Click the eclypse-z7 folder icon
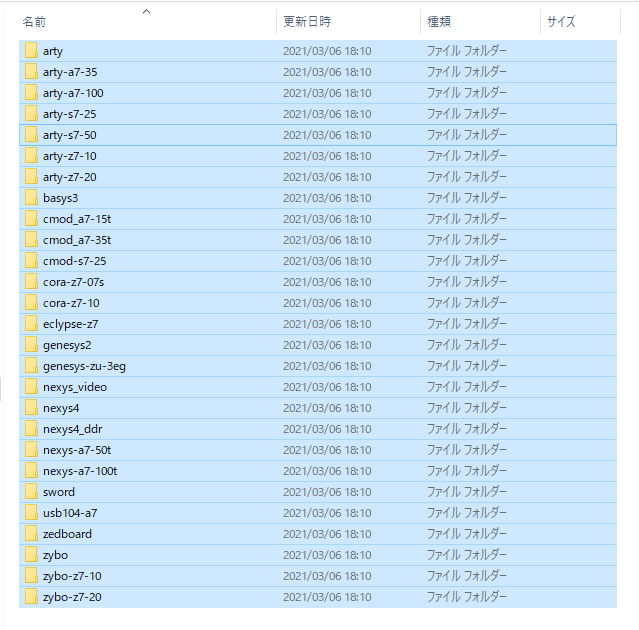 (x=31, y=324)
